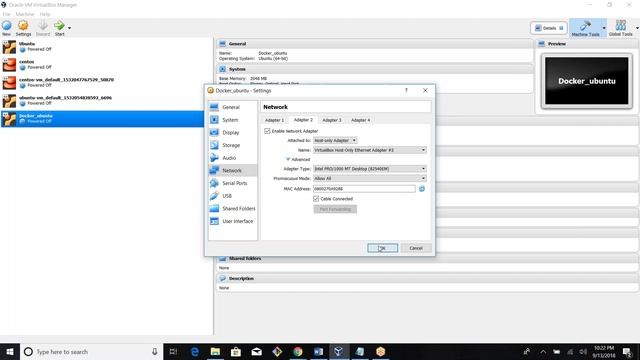Open the Adapter Type dropdown
This screenshot has width=640, height=360.
(x=370, y=169)
